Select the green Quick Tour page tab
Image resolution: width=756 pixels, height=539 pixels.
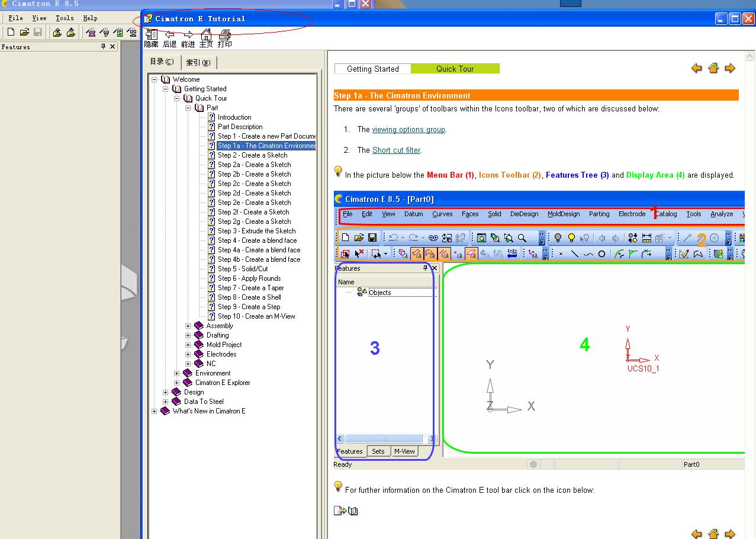[455, 69]
